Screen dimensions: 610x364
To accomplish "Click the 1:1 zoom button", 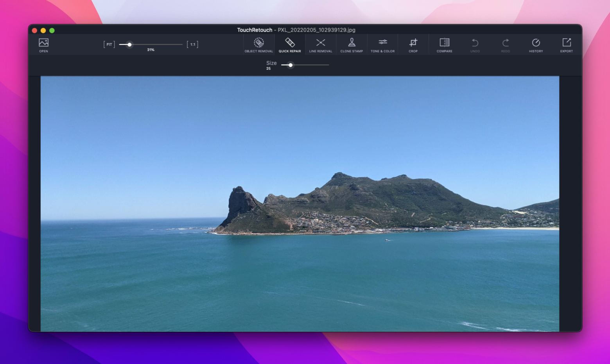I will pyautogui.click(x=192, y=44).
